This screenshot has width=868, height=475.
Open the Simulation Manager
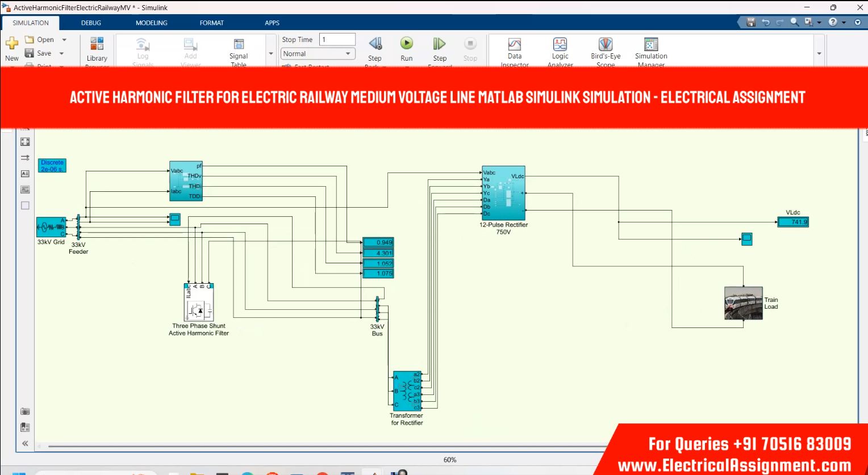(651, 51)
